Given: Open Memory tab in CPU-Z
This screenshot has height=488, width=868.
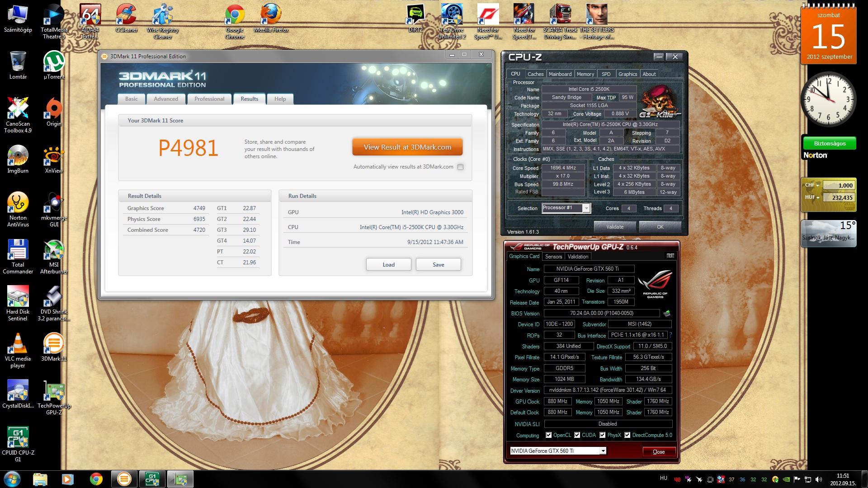Looking at the screenshot, I should tap(585, 74).
